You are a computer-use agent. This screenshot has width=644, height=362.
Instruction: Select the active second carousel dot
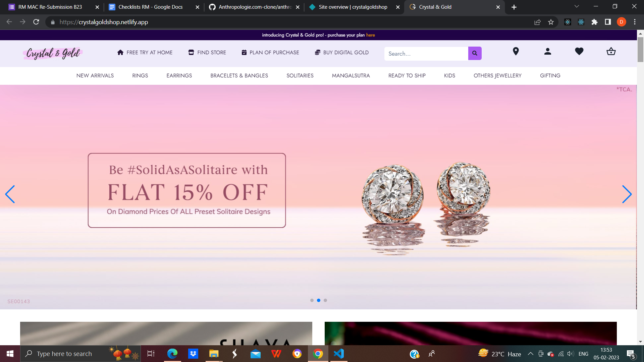tap(319, 300)
